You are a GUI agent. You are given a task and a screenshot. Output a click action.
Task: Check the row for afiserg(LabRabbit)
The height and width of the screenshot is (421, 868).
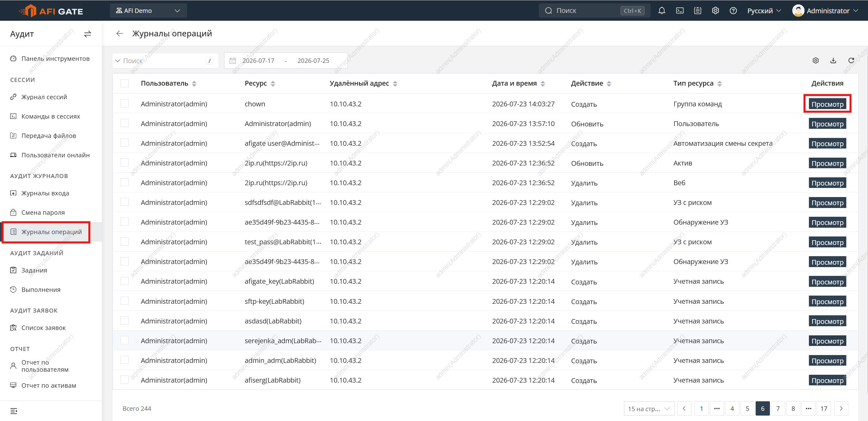pyautogui.click(x=125, y=380)
